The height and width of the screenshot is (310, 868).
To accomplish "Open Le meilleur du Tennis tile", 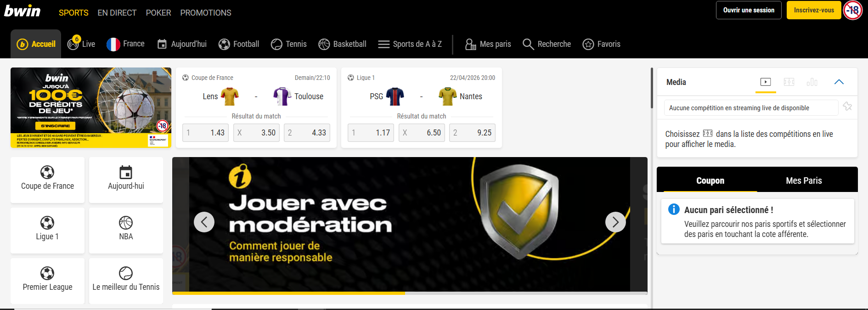I will [x=126, y=281].
